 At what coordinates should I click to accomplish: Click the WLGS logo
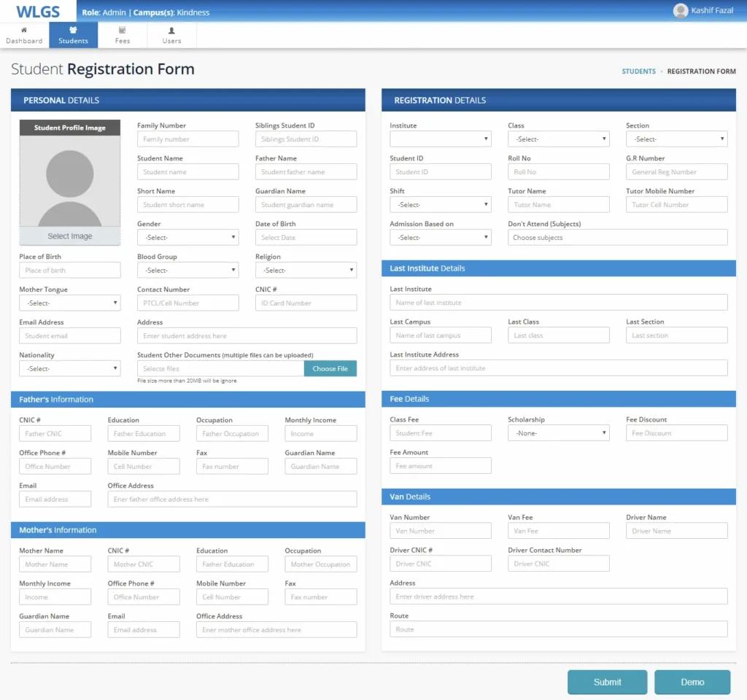point(37,12)
